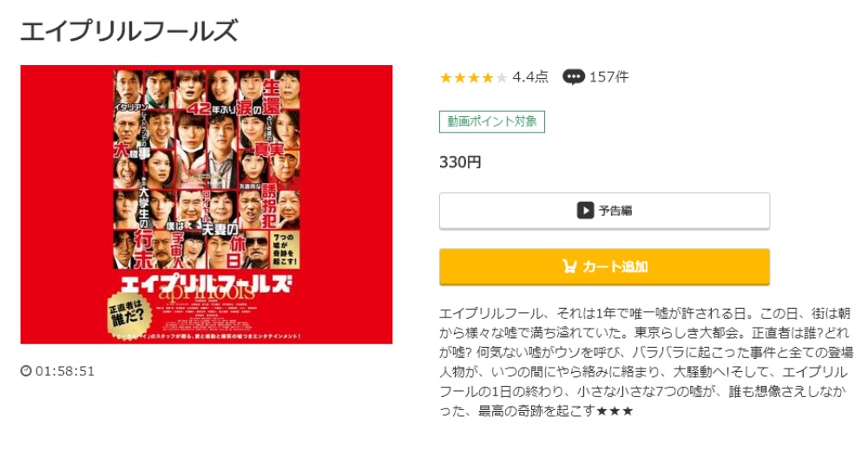Click the first gold rating star
The image size is (868, 450).
[445, 78]
